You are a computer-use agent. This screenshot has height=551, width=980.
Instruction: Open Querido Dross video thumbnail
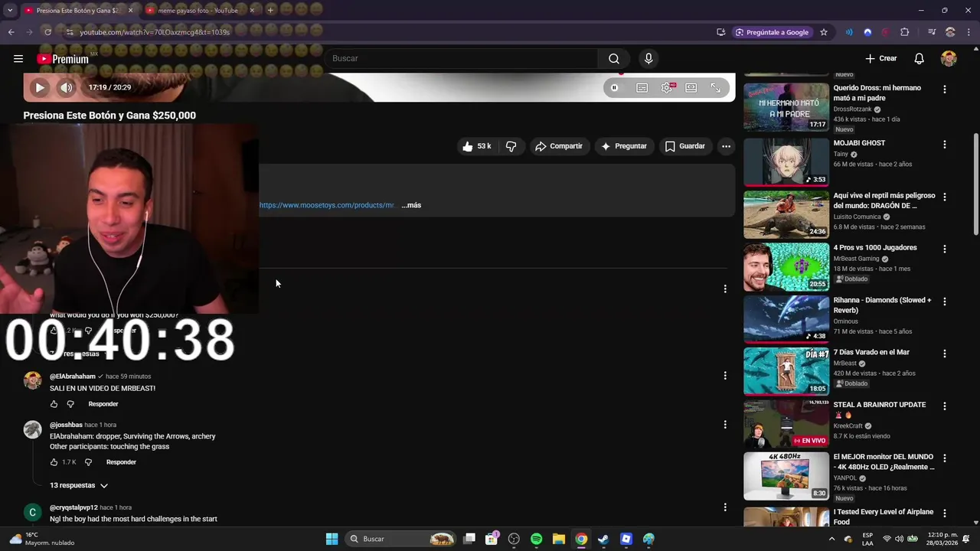coord(786,107)
